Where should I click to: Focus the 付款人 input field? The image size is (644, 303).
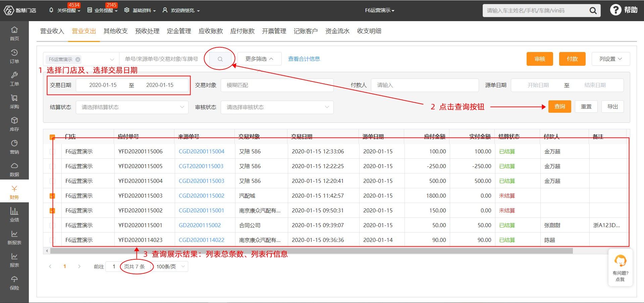(x=425, y=85)
